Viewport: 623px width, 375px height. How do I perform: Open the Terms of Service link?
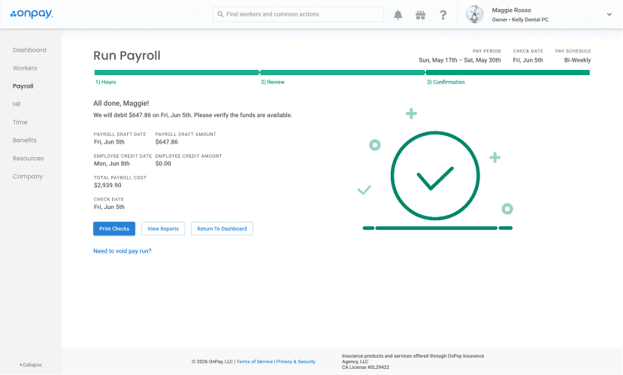(x=255, y=361)
